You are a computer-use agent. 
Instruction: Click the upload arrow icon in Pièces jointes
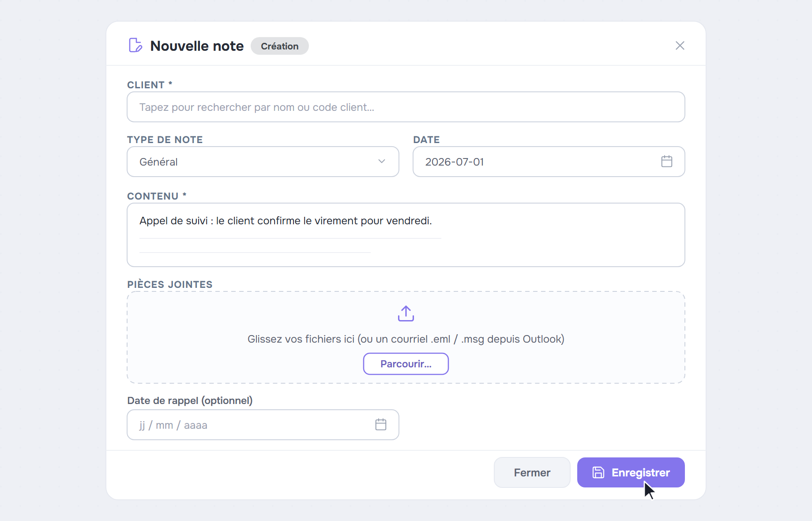(x=406, y=313)
